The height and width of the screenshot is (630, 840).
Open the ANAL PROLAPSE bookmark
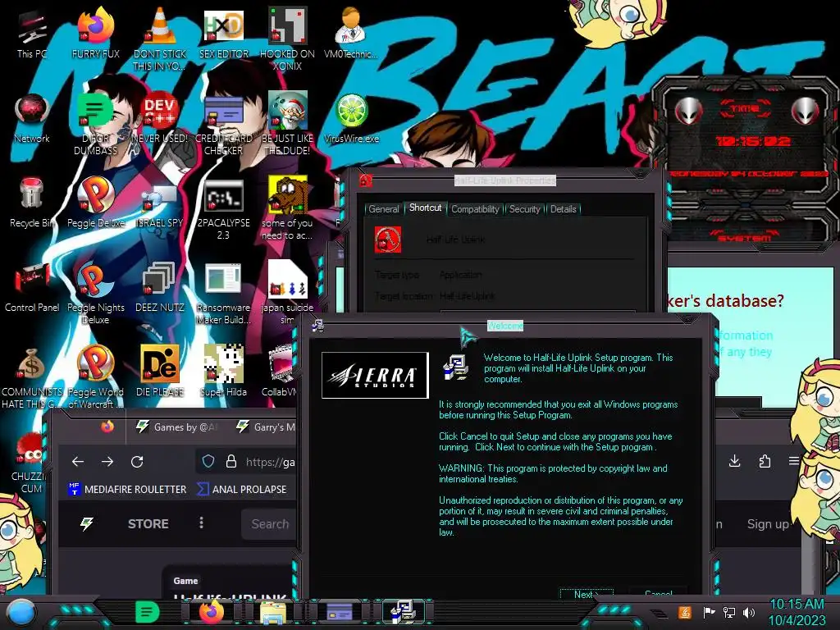click(x=242, y=489)
